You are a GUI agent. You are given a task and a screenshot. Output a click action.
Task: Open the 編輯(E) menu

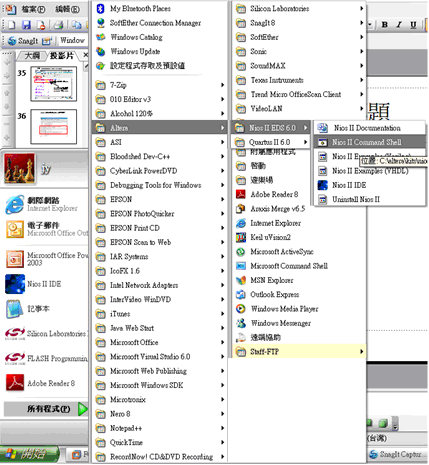point(68,9)
